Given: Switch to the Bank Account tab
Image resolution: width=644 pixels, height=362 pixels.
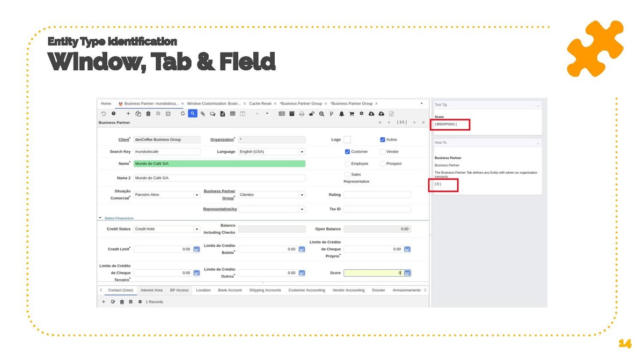Looking at the screenshot, I should pos(230,290).
